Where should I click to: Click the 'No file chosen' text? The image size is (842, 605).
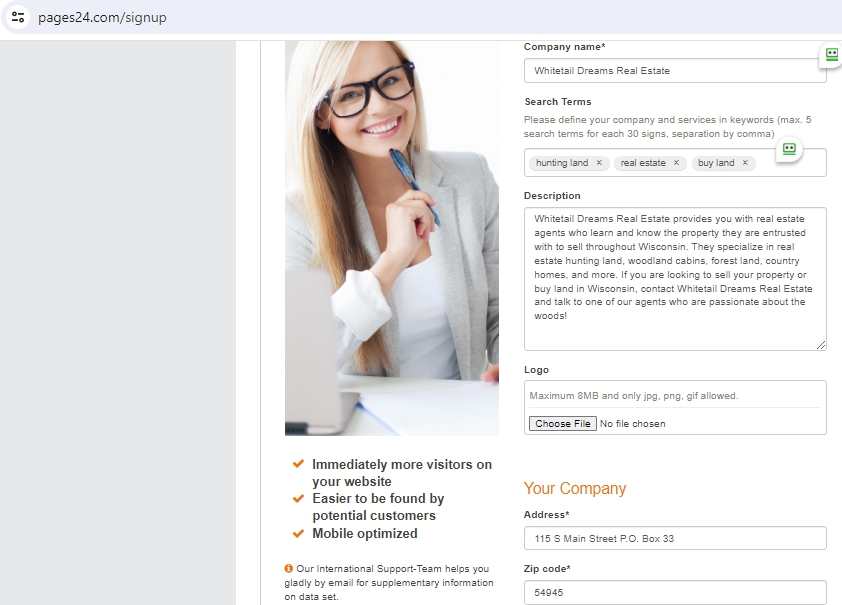(633, 424)
